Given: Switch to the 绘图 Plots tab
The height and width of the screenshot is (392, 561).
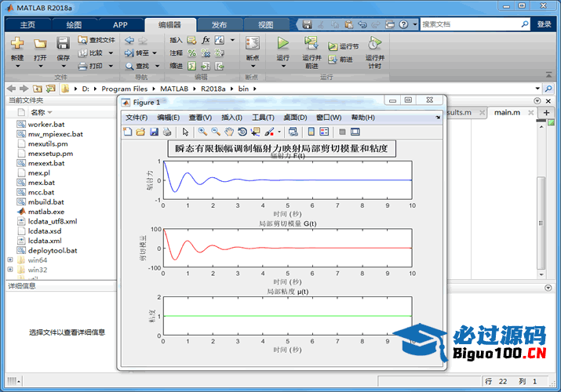Looking at the screenshot, I should tap(74, 25).
